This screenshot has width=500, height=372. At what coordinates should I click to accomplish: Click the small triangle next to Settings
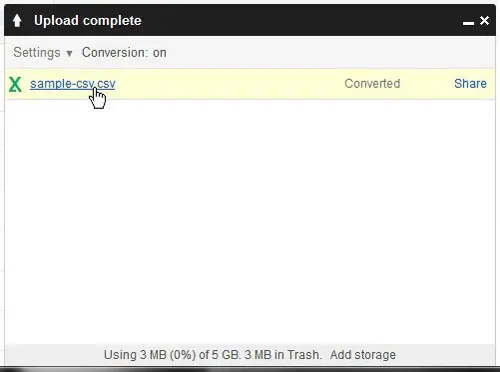[x=69, y=53]
